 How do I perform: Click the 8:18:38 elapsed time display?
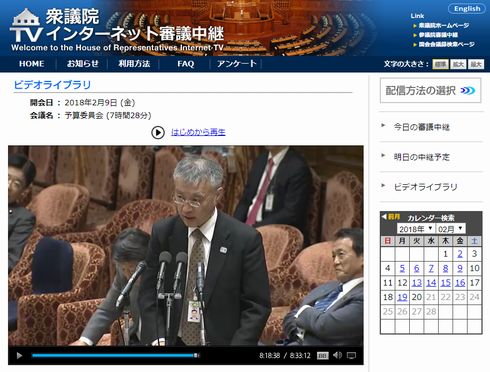pos(270,356)
